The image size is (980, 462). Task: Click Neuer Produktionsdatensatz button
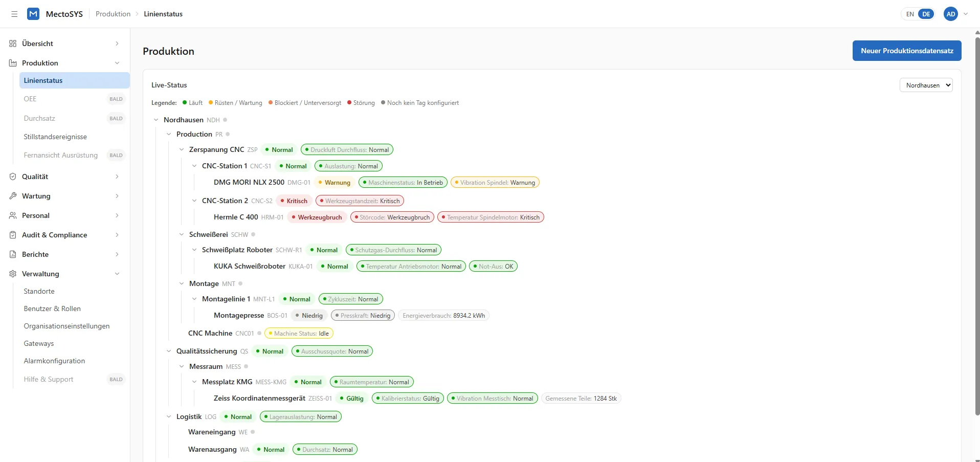pyautogui.click(x=907, y=51)
